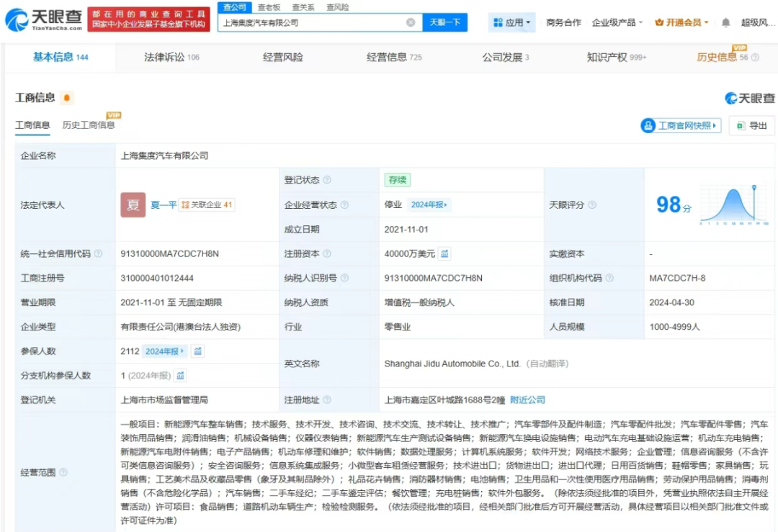
Task: Open the 法律诉讼 106 tab
Action: (171, 58)
